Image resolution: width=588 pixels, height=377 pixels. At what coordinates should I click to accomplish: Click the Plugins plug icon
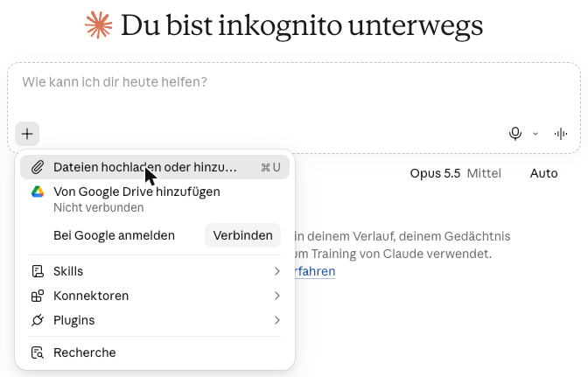(x=38, y=320)
